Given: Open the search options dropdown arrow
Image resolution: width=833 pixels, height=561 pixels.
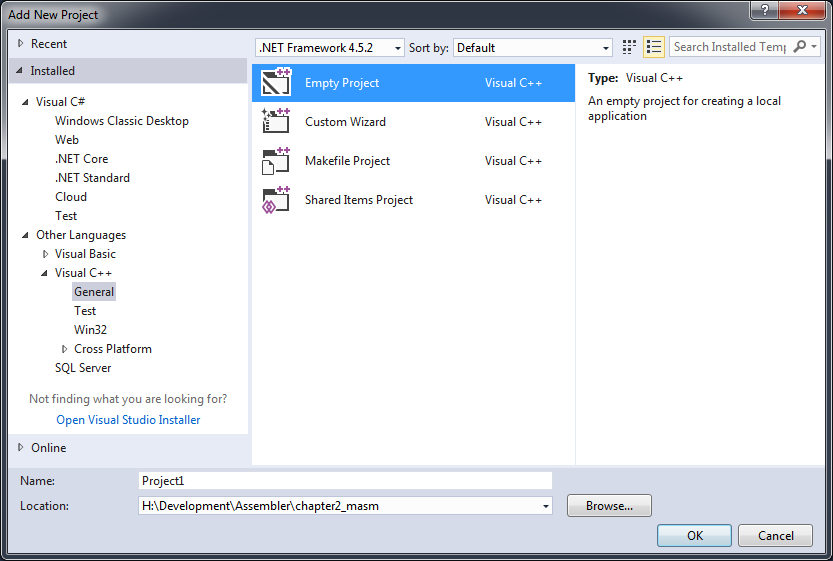Looking at the screenshot, I should click(x=814, y=47).
